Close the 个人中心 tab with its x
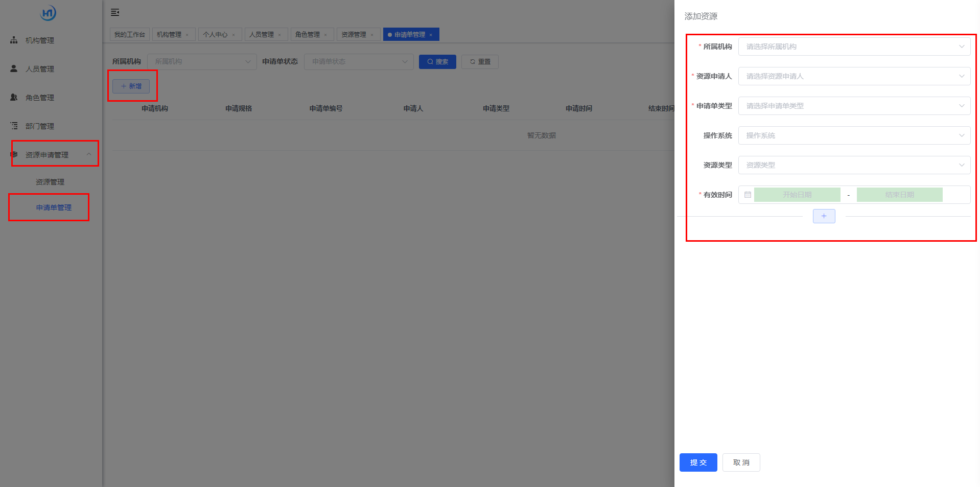This screenshot has height=487, width=980. pos(234,35)
